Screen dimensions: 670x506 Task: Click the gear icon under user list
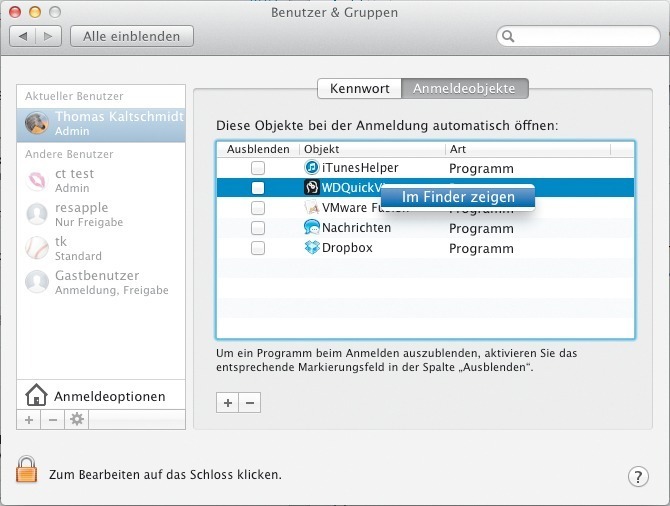click(x=77, y=419)
